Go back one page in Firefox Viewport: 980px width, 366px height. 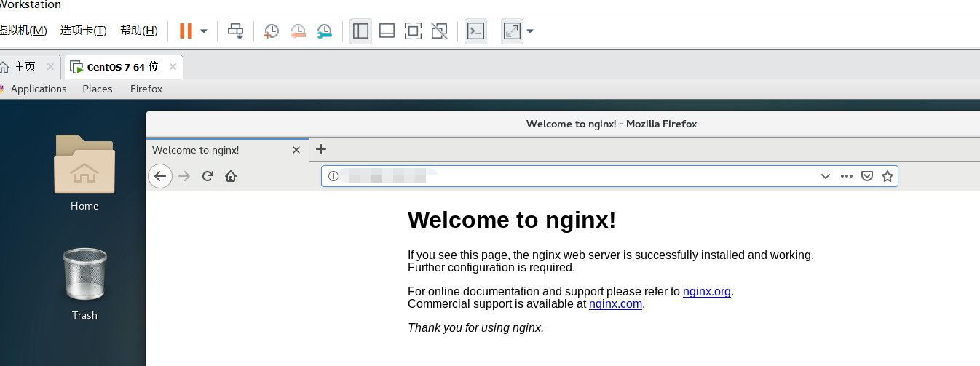(160, 176)
